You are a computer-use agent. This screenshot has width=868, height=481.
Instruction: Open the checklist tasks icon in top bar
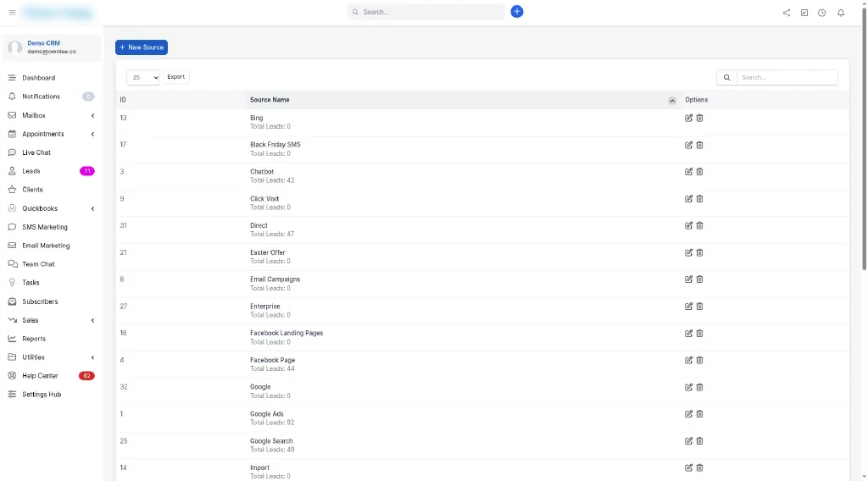[x=804, y=13]
